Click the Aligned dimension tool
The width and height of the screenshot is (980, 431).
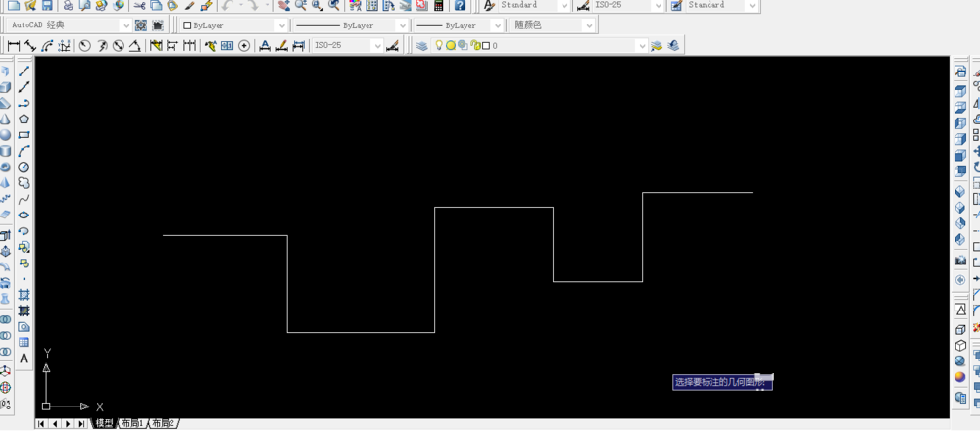(30, 46)
